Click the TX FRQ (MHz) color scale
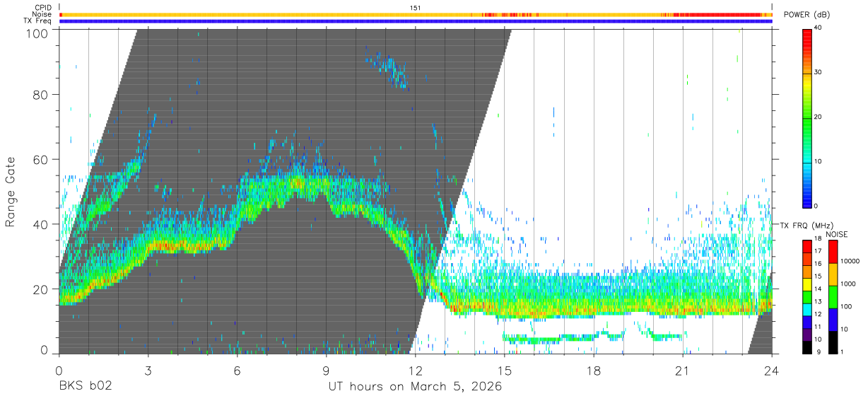The image size is (868, 401). (x=807, y=296)
